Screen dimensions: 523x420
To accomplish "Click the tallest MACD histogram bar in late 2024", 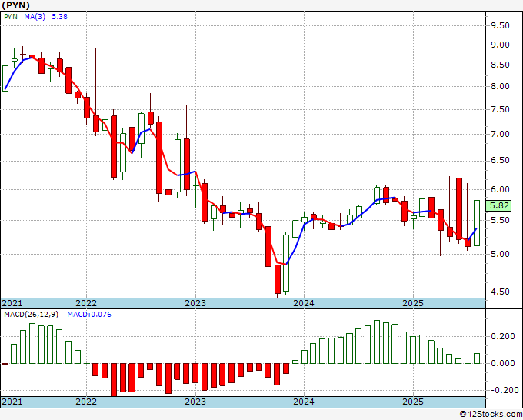I will (377, 342).
